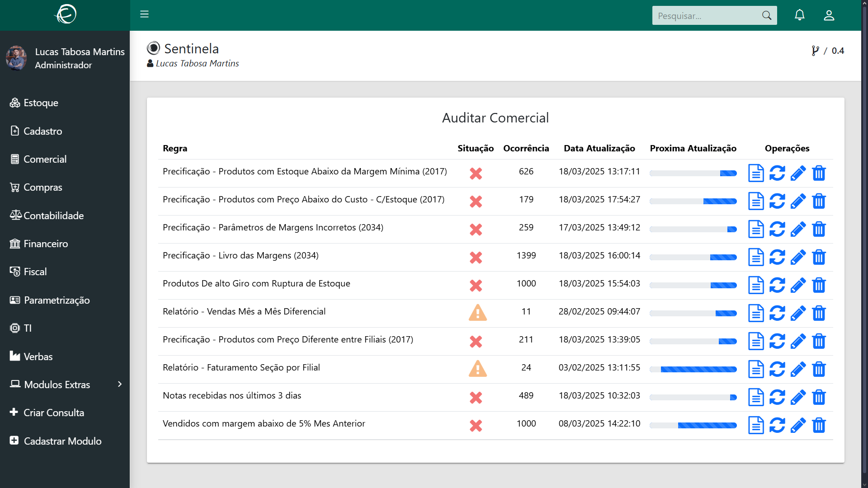
Task: Refresh the Faturamento Seção por Filial report
Action: pyautogui.click(x=777, y=369)
